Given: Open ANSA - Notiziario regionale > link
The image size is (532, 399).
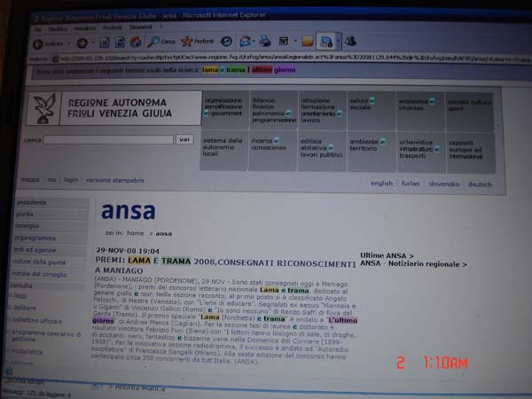Looking at the screenshot, I should 413,263.
